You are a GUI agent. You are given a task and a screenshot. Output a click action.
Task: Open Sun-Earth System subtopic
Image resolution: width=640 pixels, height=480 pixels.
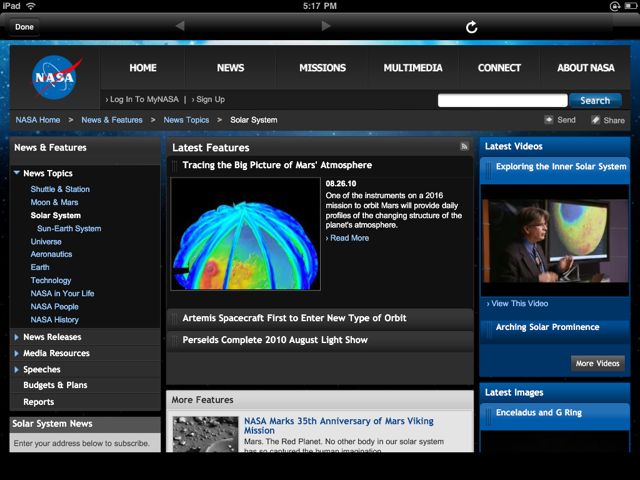tap(69, 229)
